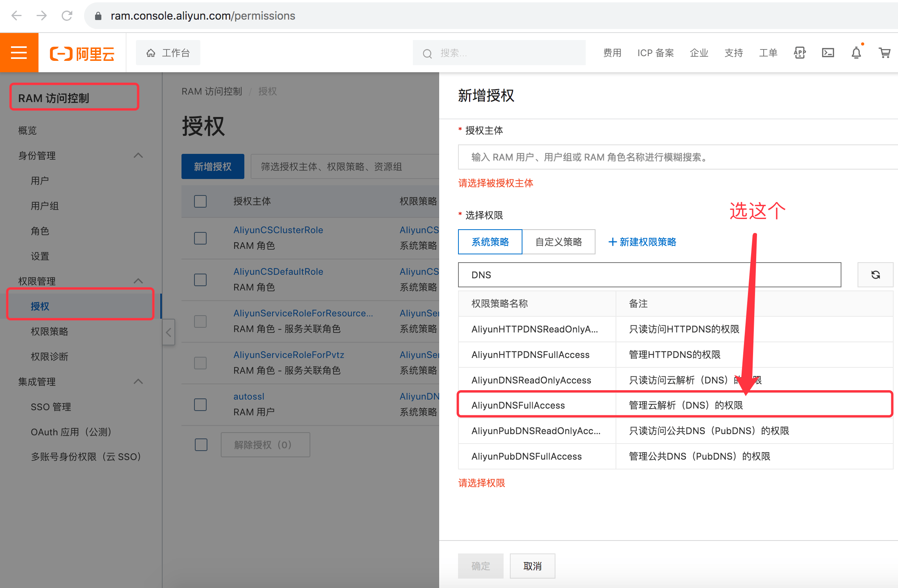Screen dimensions: 898x588
Task: Open the AliyunCSClusterRole link
Action: click(278, 230)
